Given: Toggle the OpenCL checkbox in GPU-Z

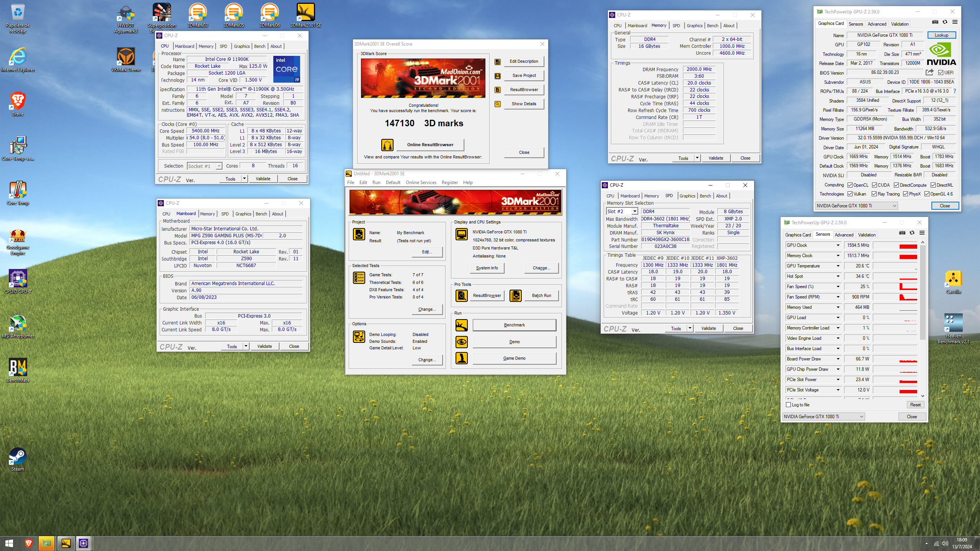Looking at the screenshot, I should click(x=850, y=185).
